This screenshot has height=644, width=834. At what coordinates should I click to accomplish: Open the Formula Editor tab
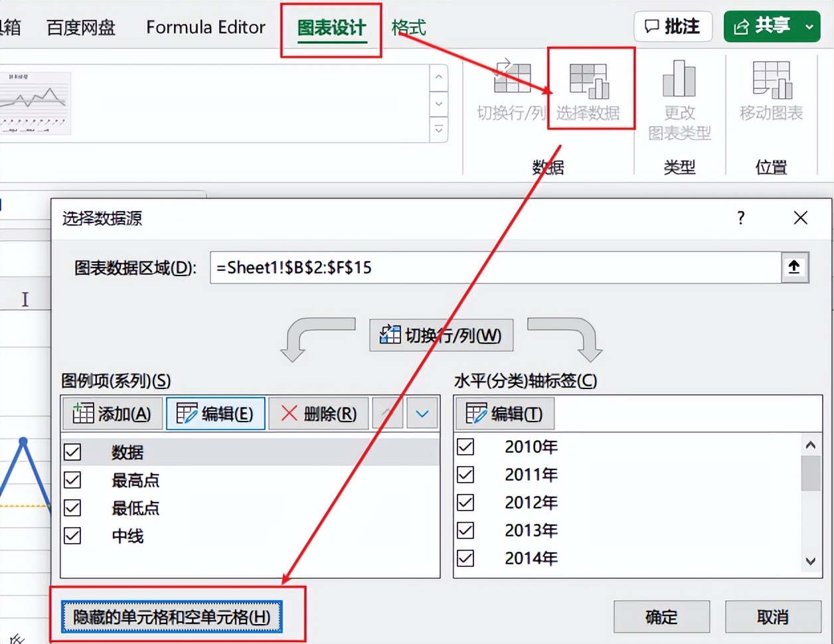click(206, 27)
